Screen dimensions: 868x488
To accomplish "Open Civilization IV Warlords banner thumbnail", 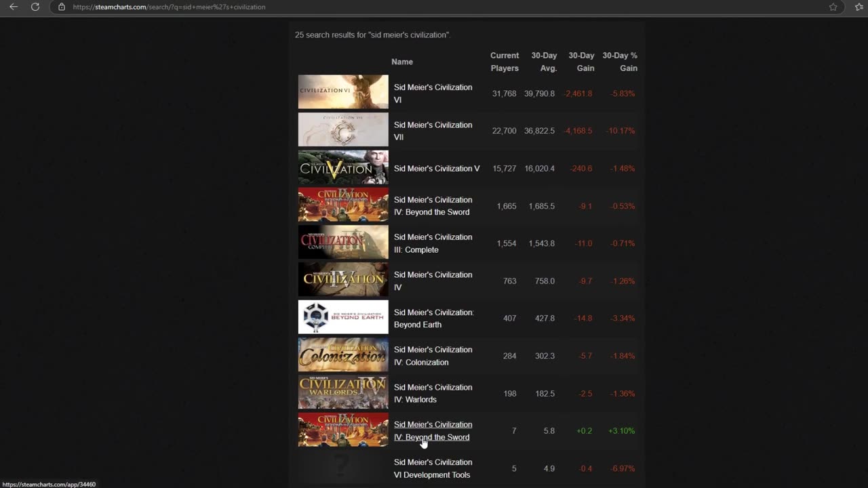I will coord(343,392).
